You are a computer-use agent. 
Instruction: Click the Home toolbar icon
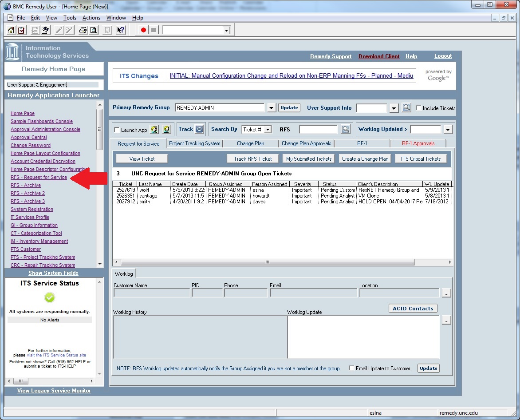(11, 30)
